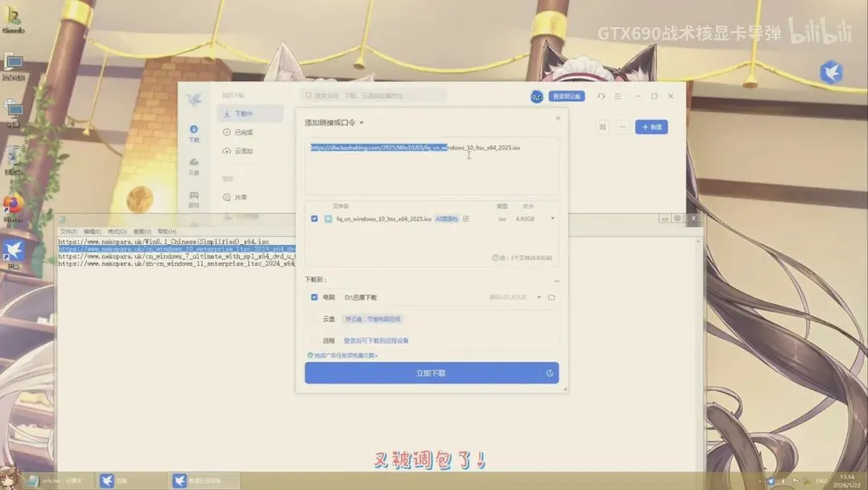Viewport: 868px width, 490px height.
Task: Click the Win8.1_Chinese(Simplified)_x64.iso URL line
Action: tap(164, 243)
